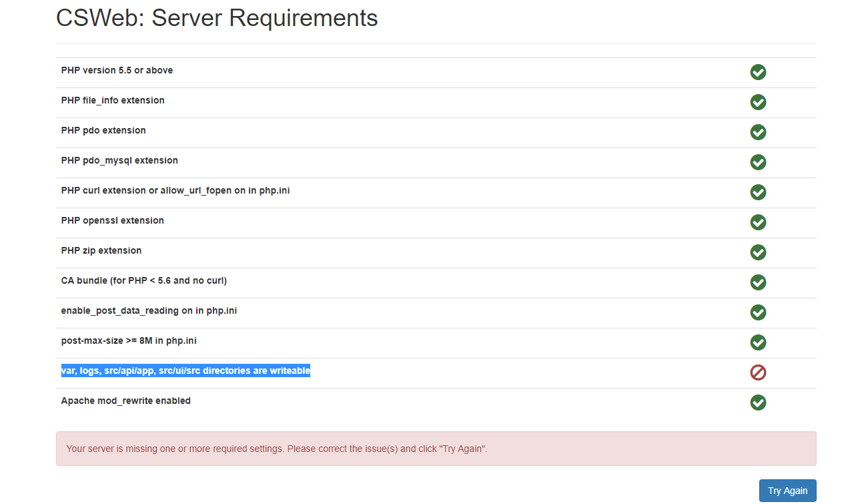
Task: Click the 'PHP file_info extension' text
Action: 113,100
